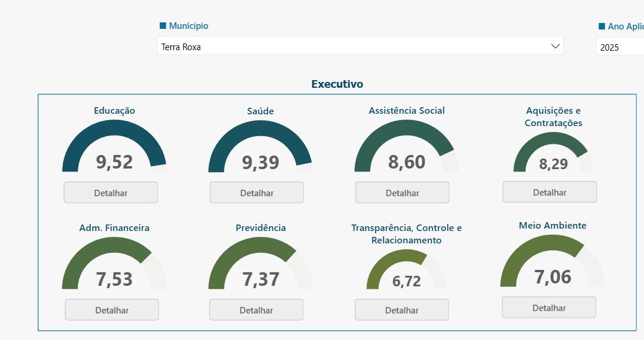This screenshot has height=340, width=644.
Task: Click the Executivo section heading
Action: pos(337,84)
